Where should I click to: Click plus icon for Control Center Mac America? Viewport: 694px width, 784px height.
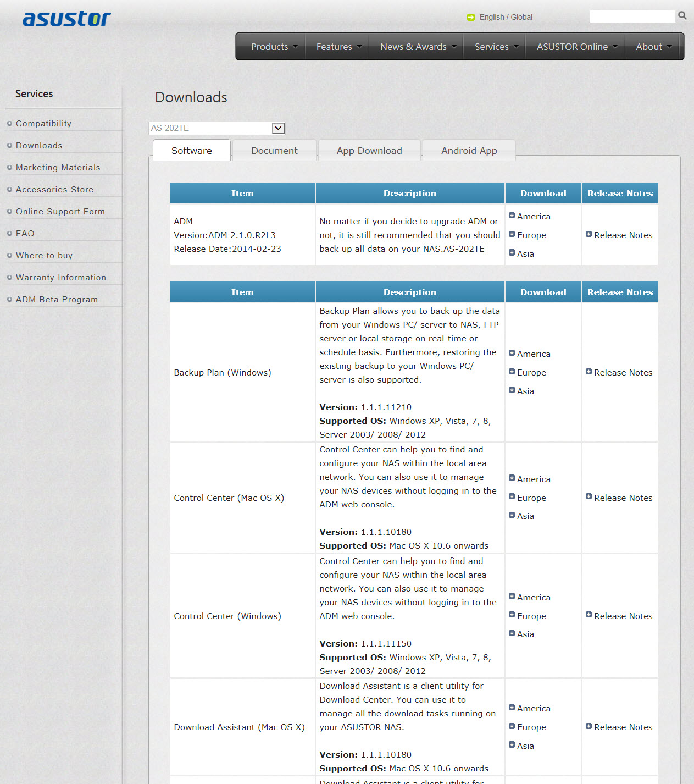pos(512,478)
